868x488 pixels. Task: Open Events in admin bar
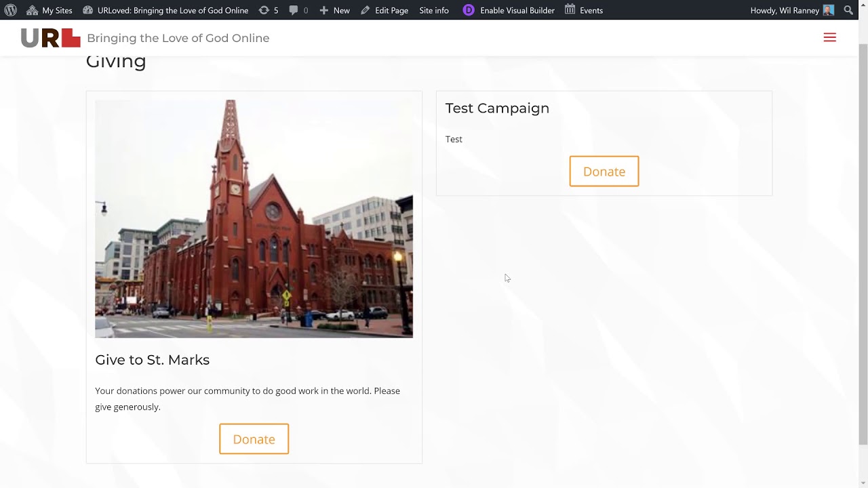tap(584, 10)
